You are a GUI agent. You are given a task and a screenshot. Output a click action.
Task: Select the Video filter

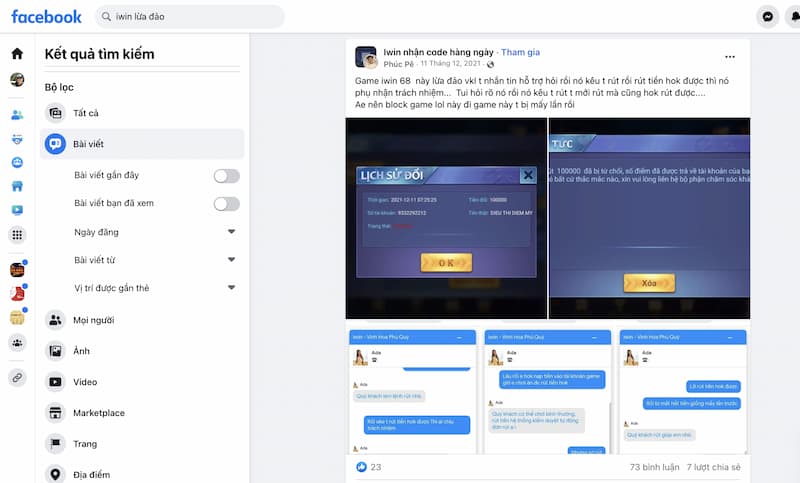pyautogui.click(x=85, y=382)
